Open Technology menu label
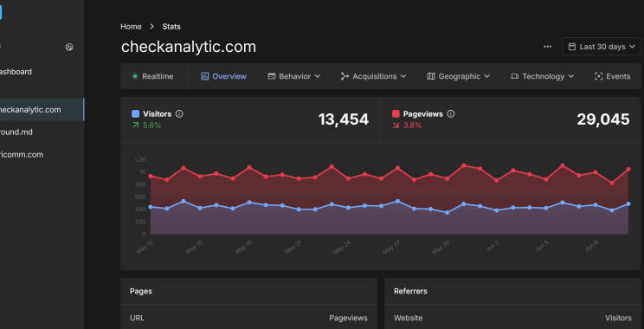644x329 pixels. coord(544,76)
